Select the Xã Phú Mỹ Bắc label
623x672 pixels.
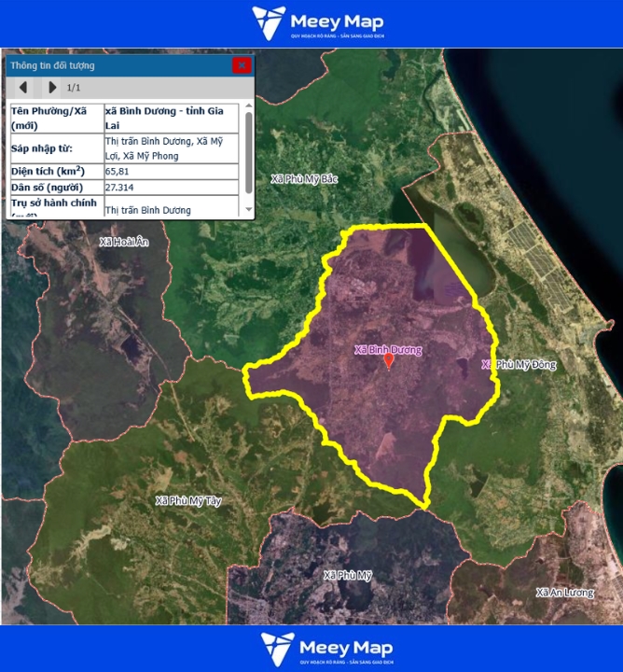[x=303, y=177]
